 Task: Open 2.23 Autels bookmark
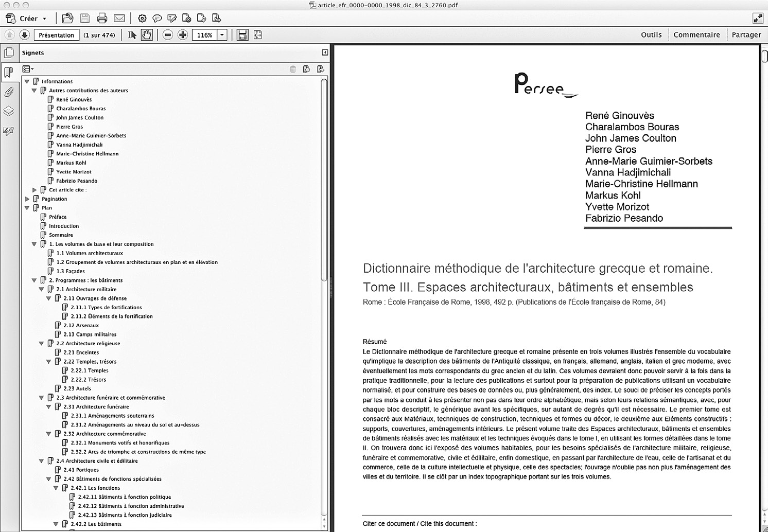[77, 388]
